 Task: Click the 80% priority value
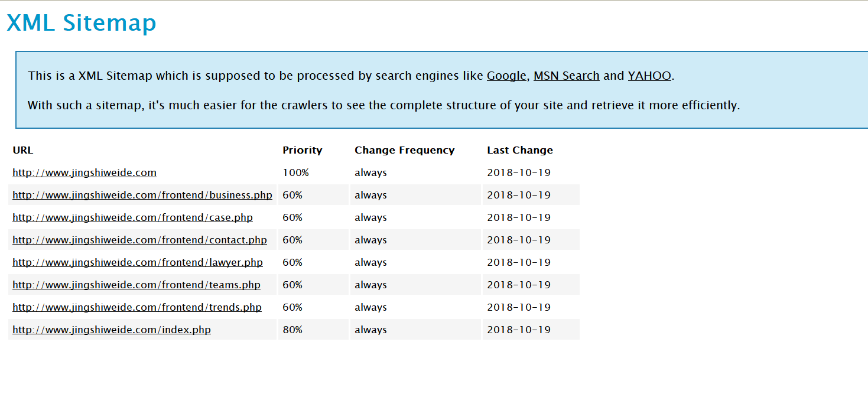click(x=292, y=330)
